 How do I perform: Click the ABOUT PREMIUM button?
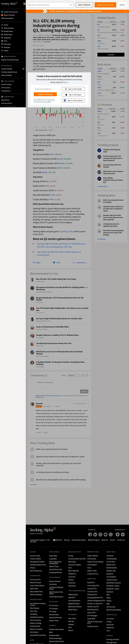pos(84,5)
